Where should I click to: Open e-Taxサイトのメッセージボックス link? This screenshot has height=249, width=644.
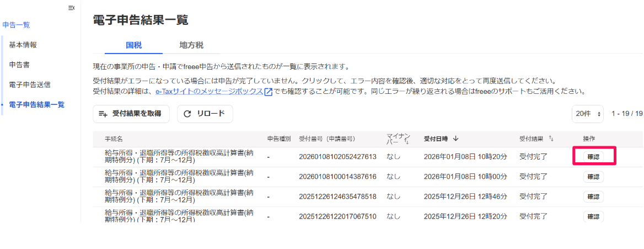click(209, 91)
